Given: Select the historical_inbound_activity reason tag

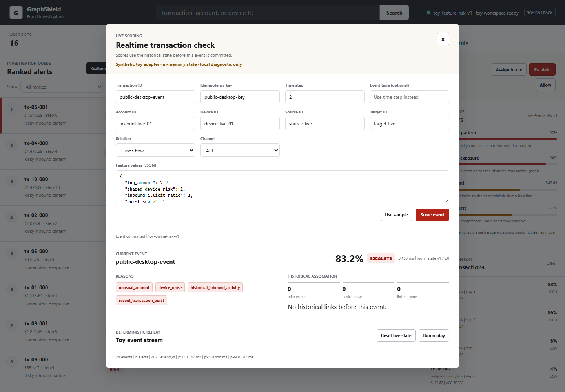Looking at the screenshot, I should (x=215, y=287).
